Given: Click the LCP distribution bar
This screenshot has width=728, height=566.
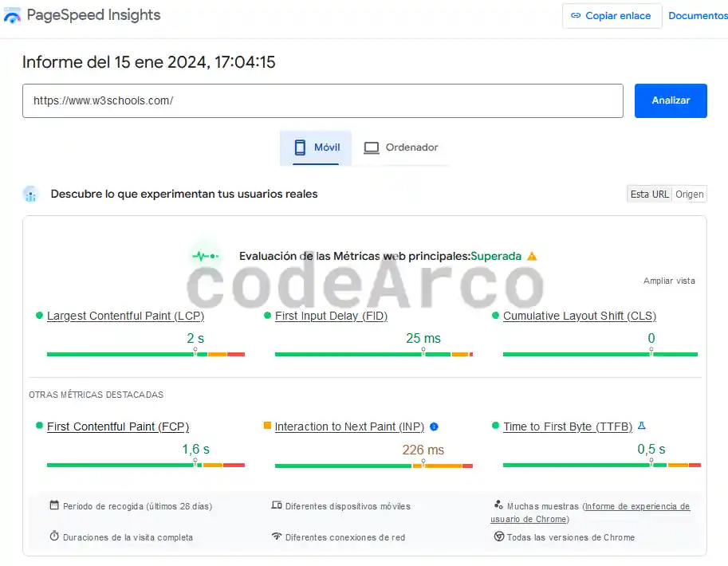Looking at the screenshot, I should pyautogui.click(x=146, y=354).
